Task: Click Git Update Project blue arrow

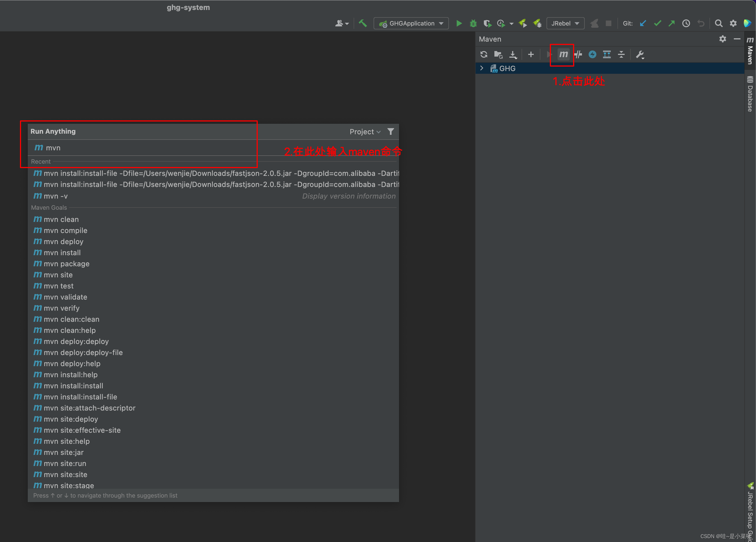Action: click(x=643, y=23)
